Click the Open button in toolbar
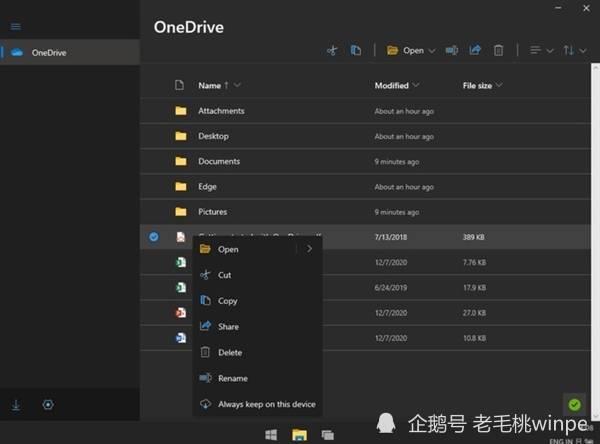Screen dimensions: 600x444 click(x=405, y=50)
